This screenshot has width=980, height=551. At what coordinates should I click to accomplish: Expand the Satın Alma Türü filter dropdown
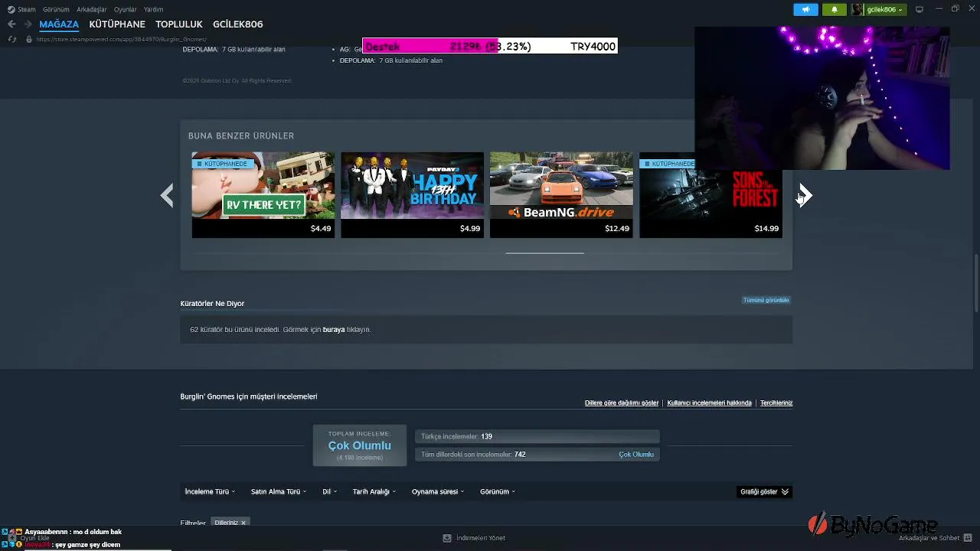coord(279,492)
